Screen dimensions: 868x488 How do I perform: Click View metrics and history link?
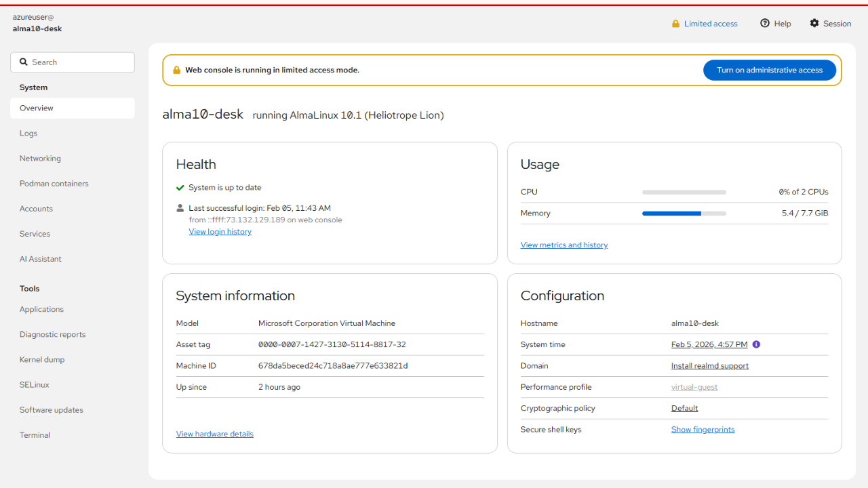(x=564, y=245)
